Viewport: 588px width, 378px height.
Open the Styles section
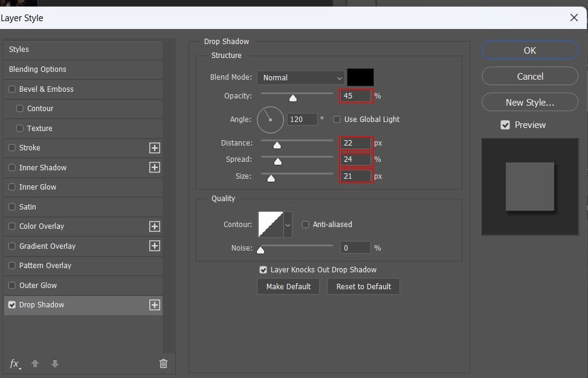[83, 50]
